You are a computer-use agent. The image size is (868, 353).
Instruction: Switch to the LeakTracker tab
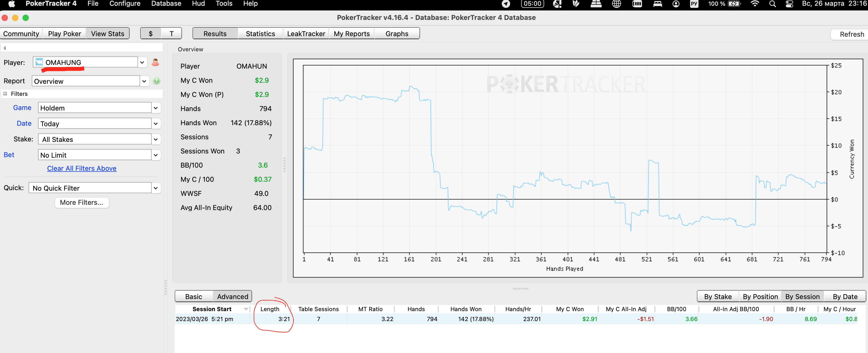tap(306, 33)
